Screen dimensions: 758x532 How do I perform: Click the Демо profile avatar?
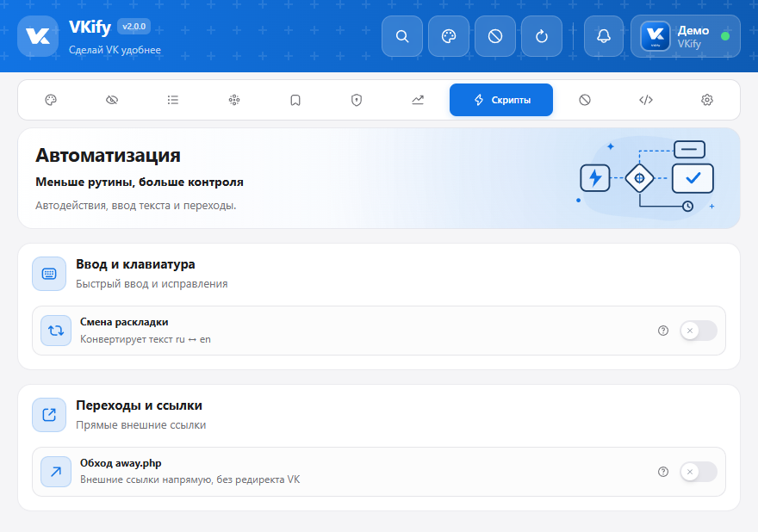click(x=655, y=36)
